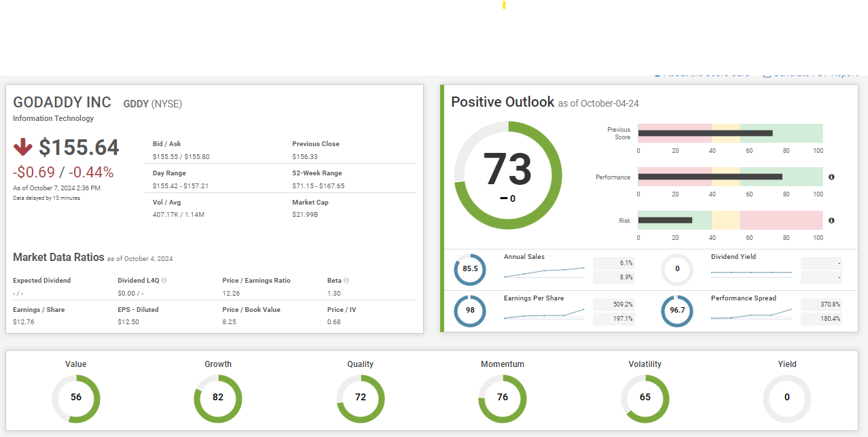868x437 pixels.
Task: Click the Price / IV value 0.68
Action: pyautogui.click(x=334, y=321)
